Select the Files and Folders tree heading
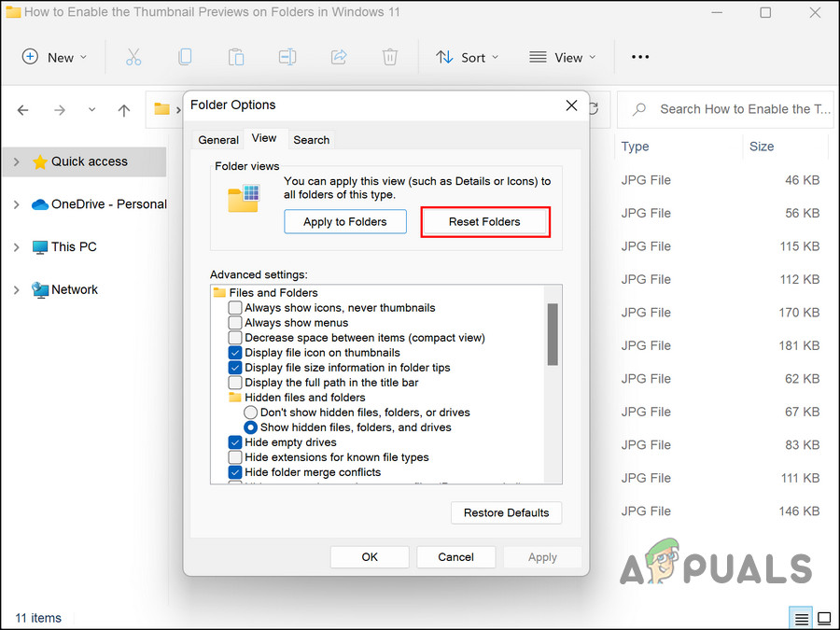This screenshot has width=840, height=630. coord(273,292)
